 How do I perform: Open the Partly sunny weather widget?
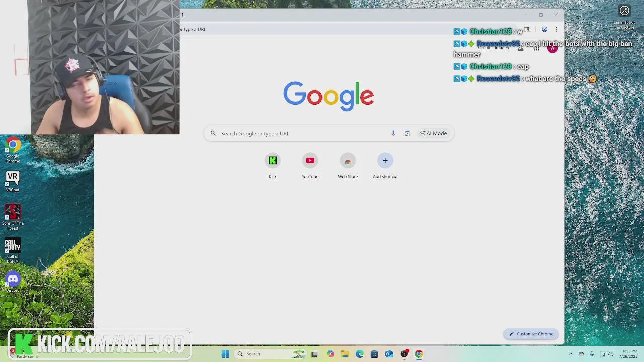pos(24,354)
